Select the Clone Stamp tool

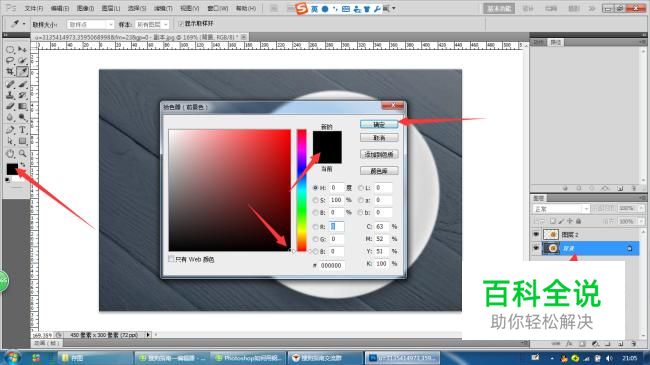10,95
